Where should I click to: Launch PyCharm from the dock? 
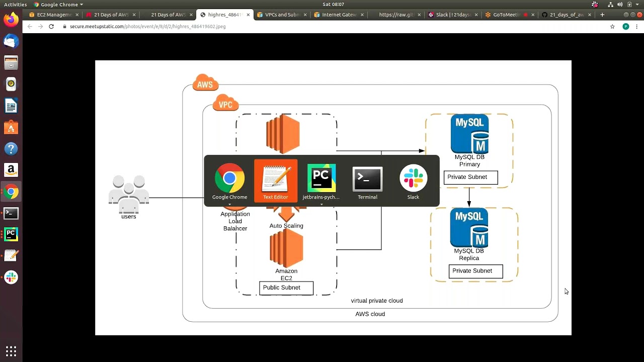click(11, 234)
